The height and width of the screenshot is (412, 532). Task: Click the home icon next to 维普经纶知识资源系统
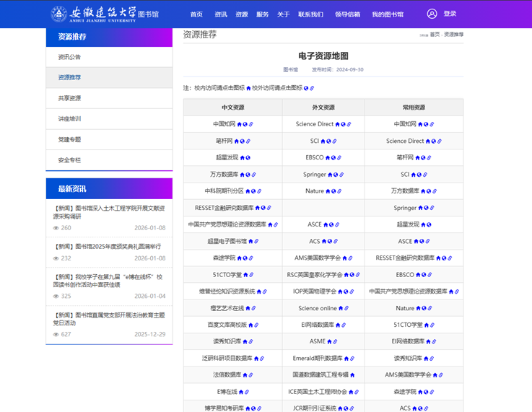click(258, 292)
